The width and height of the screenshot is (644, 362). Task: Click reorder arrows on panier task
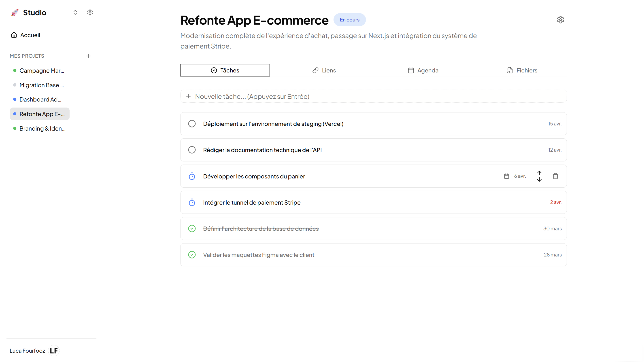(x=539, y=176)
